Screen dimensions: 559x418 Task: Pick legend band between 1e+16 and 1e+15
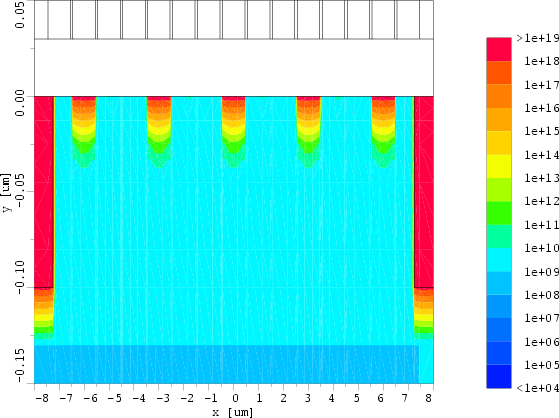pyautogui.click(x=499, y=119)
